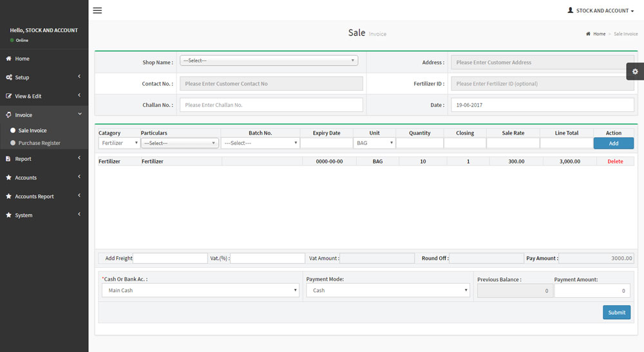Select the Report menu item
Image resolution: width=644 pixels, height=352 pixels.
click(x=23, y=159)
